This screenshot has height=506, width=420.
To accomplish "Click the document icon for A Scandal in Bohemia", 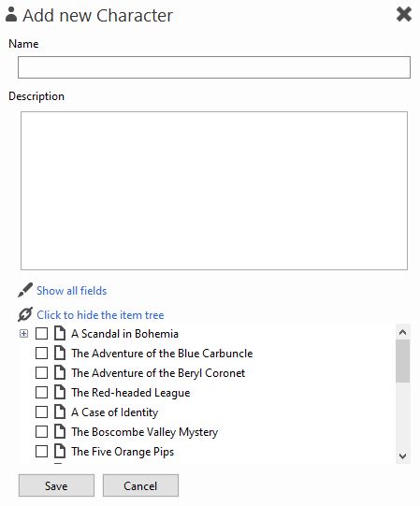I will (x=60, y=333).
